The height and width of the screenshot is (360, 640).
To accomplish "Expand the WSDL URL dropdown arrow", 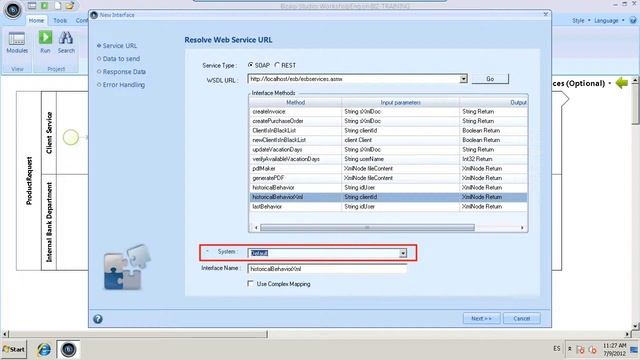I will pos(463,79).
